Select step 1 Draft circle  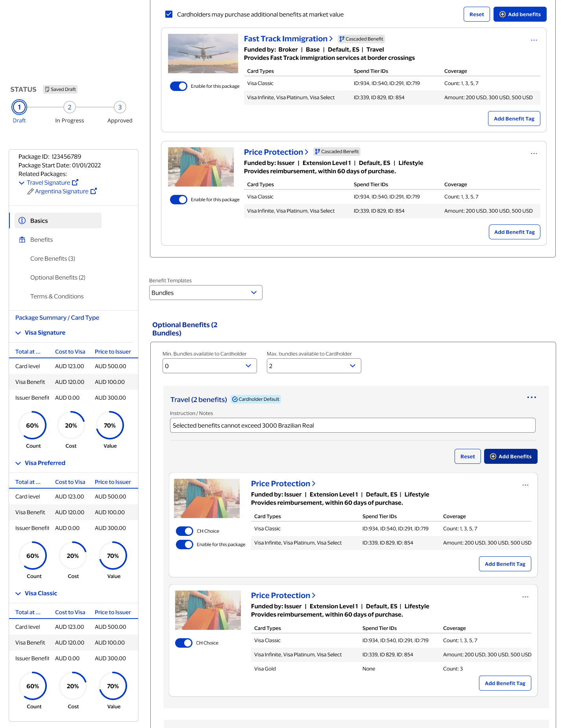[19, 107]
